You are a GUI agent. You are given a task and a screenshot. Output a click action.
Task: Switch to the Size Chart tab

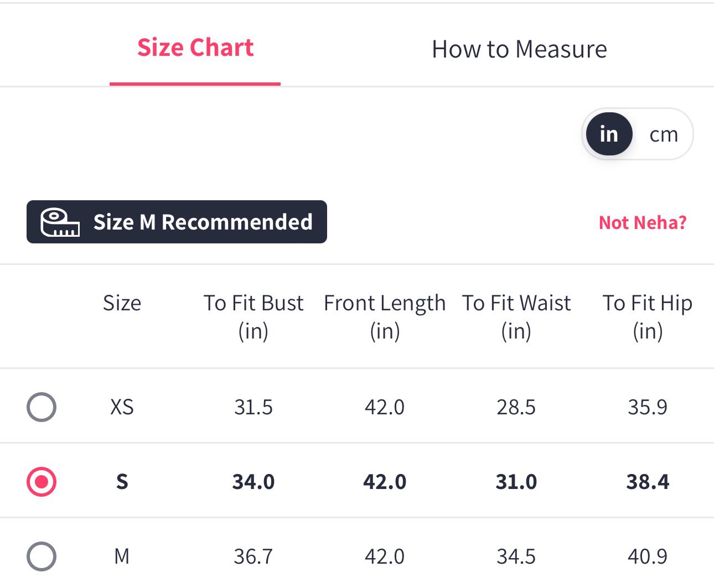pyautogui.click(x=195, y=48)
